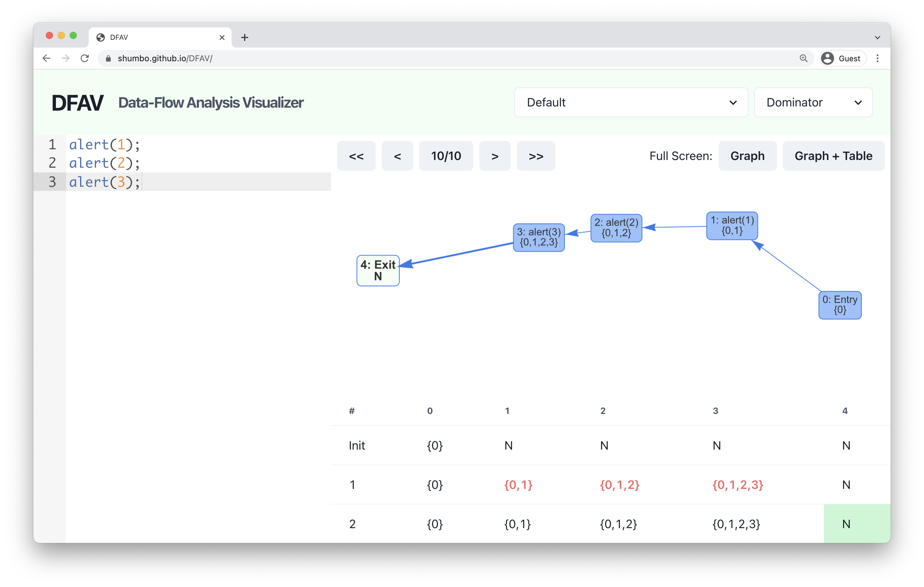This screenshot has height=587, width=924.
Task: Switch to Graph full screen view
Action: 747,156
